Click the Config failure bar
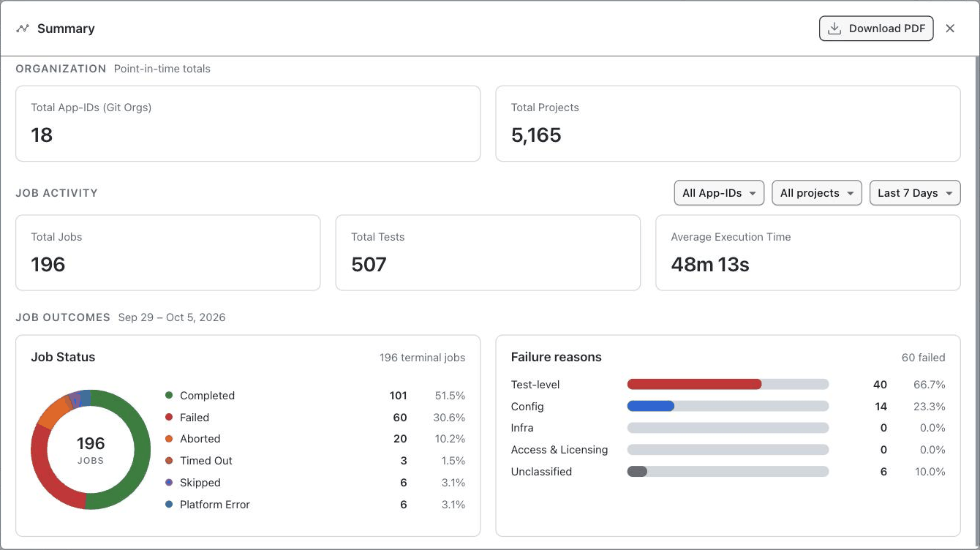This screenshot has height=550, width=980. coord(728,407)
